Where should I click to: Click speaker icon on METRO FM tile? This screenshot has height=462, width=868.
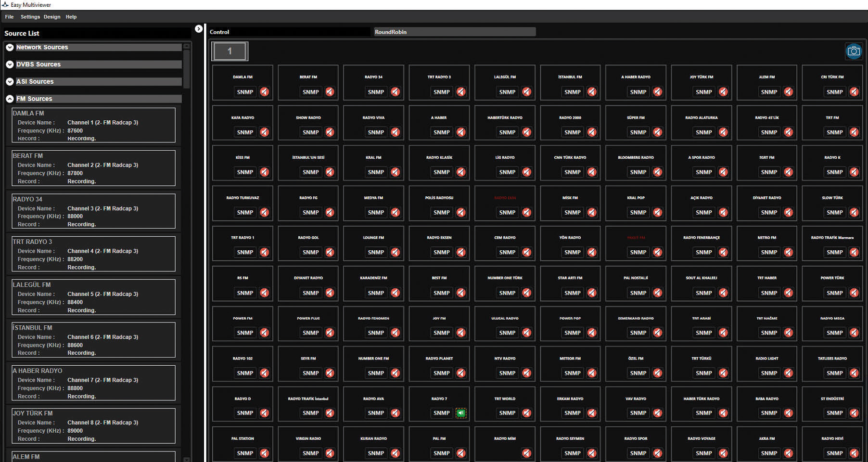[x=789, y=252]
